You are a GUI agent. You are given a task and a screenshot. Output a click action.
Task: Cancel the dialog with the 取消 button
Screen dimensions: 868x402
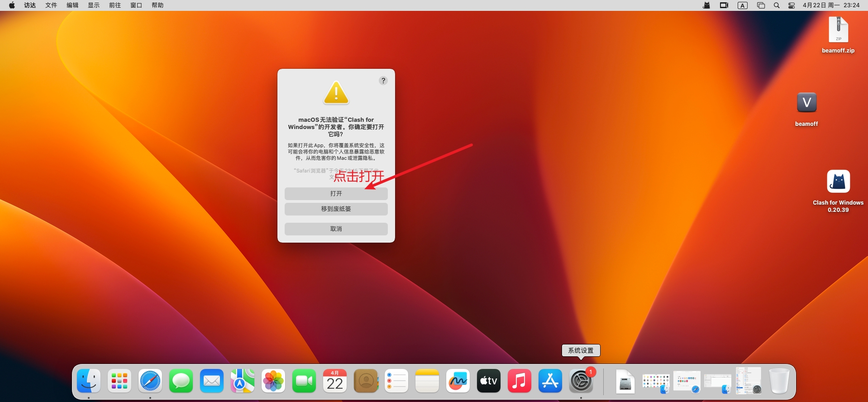point(336,229)
